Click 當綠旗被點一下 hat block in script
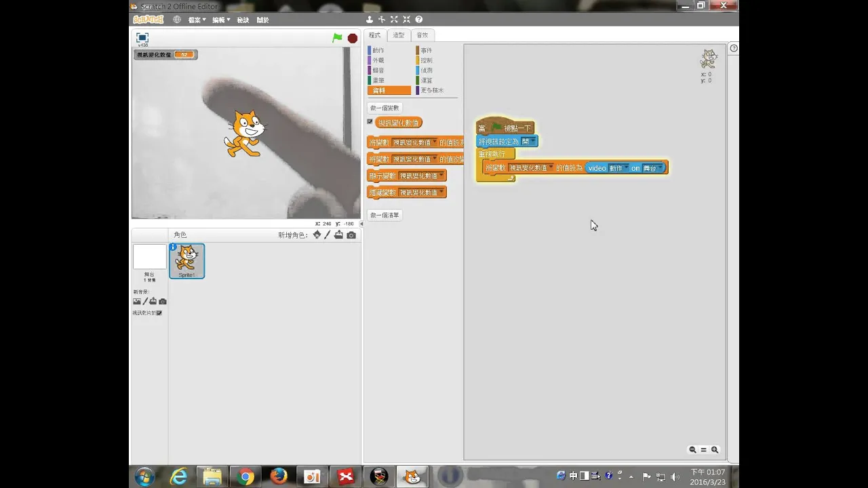 pos(505,127)
